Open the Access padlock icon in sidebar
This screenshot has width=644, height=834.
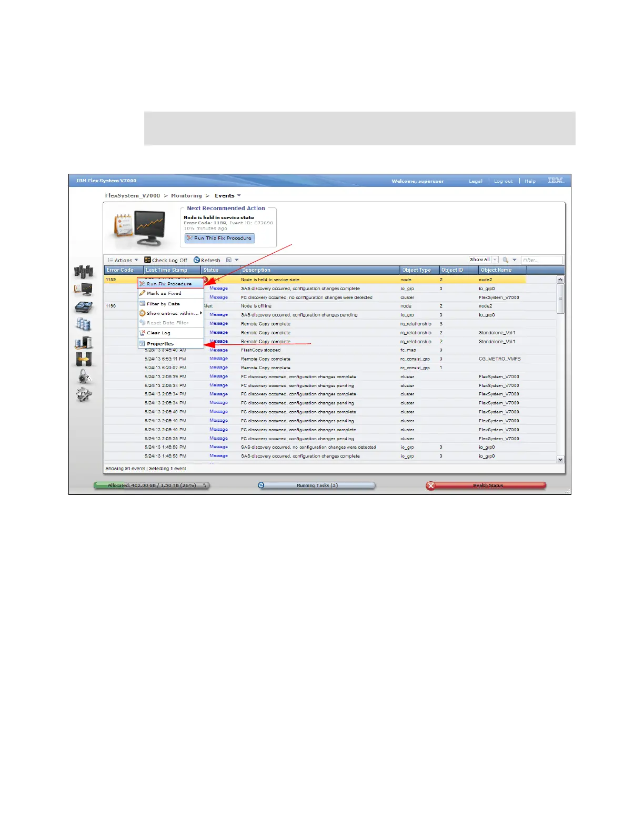[84, 376]
